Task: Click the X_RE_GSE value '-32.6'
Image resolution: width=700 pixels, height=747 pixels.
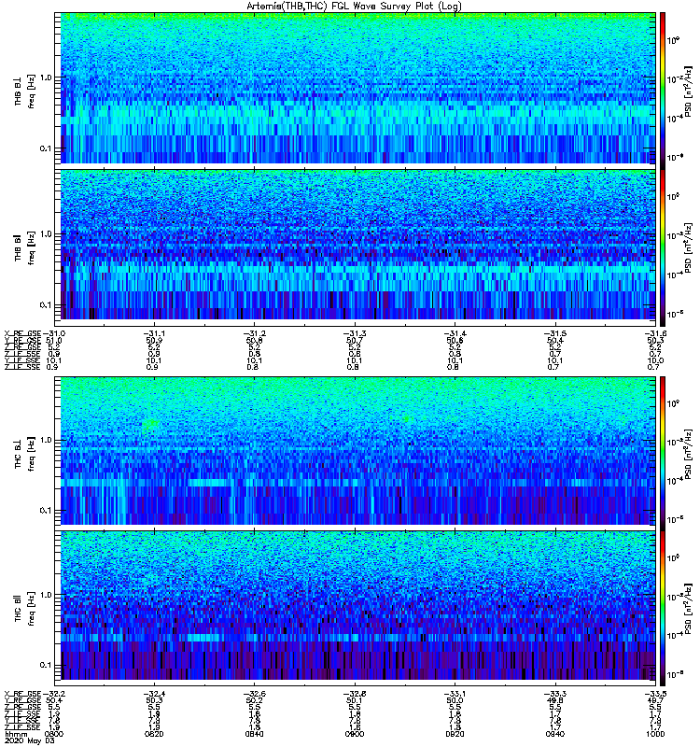Action: tap(254, 694)
